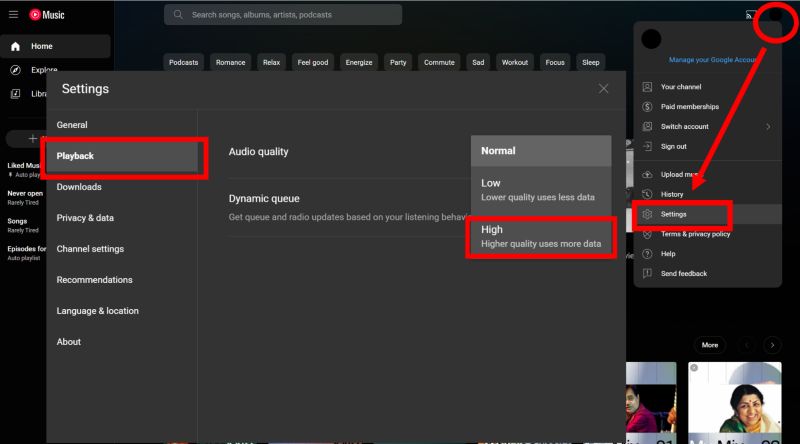Screen dimensions: 800x444
Task: Close the Settings dialog with X
Action: coord(603,89)
